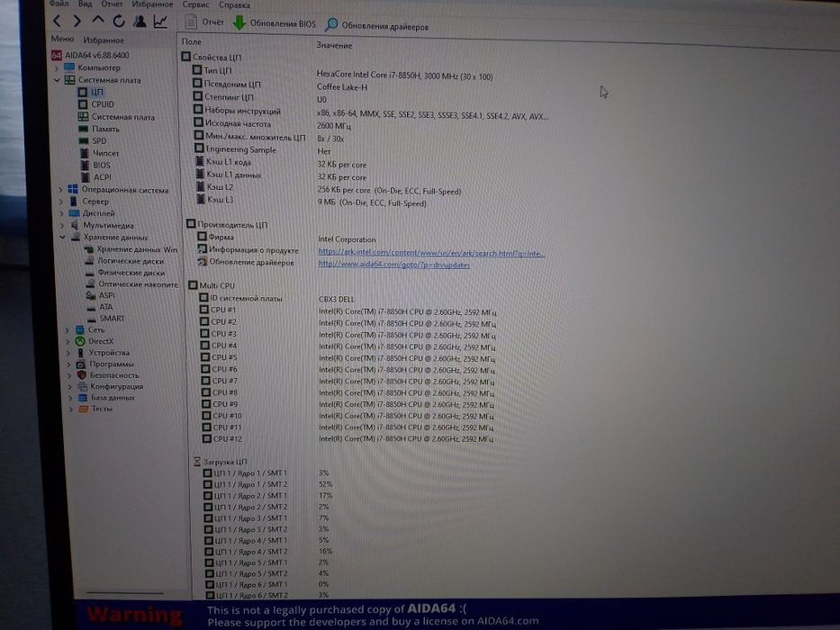The height and width of the screenshot is (630, 840).
Task: Expand the Сеть tree node
Action: pos(68,330)
